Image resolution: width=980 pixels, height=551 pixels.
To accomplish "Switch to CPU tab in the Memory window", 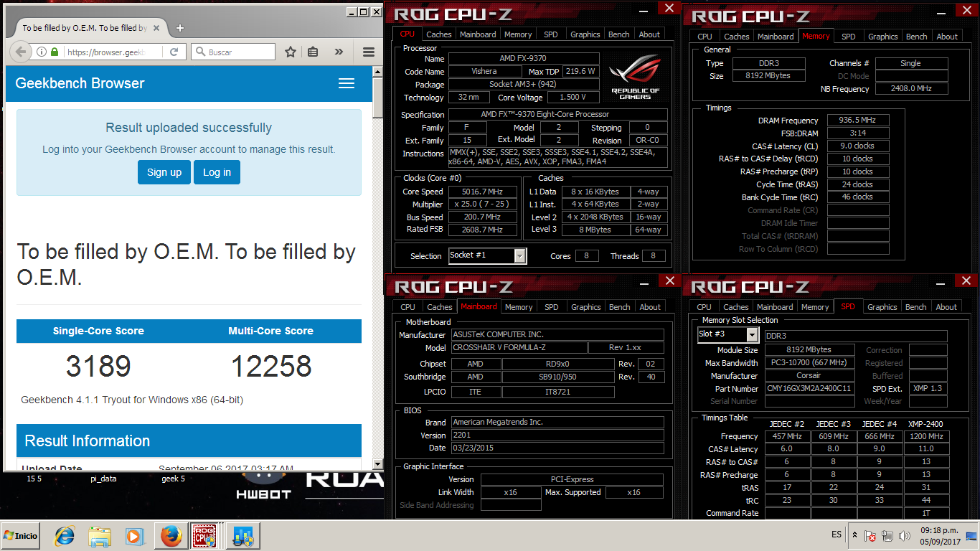I will pos(705,36).
